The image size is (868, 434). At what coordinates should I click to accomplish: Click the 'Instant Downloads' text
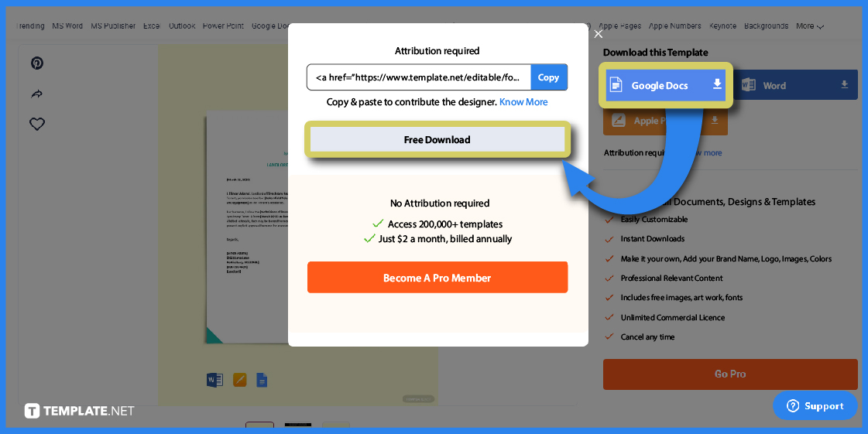[x=652, y=239]
